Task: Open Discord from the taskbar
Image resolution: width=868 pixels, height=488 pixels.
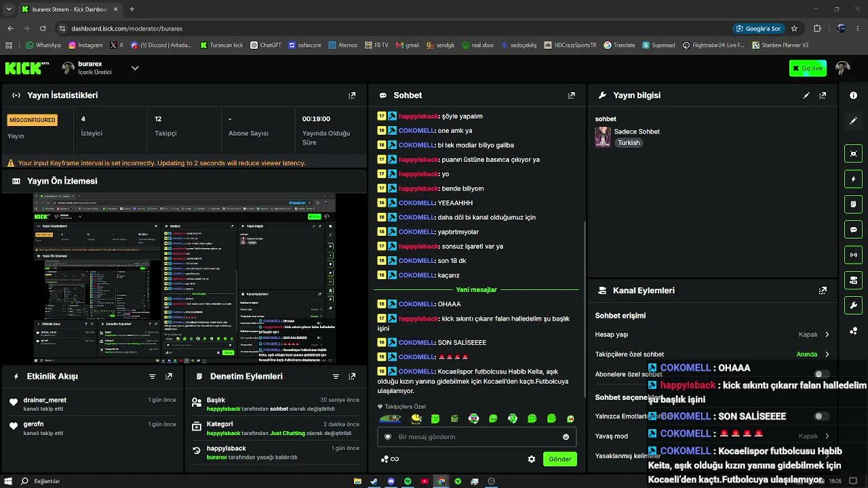Action: click(x=391, y=481)
